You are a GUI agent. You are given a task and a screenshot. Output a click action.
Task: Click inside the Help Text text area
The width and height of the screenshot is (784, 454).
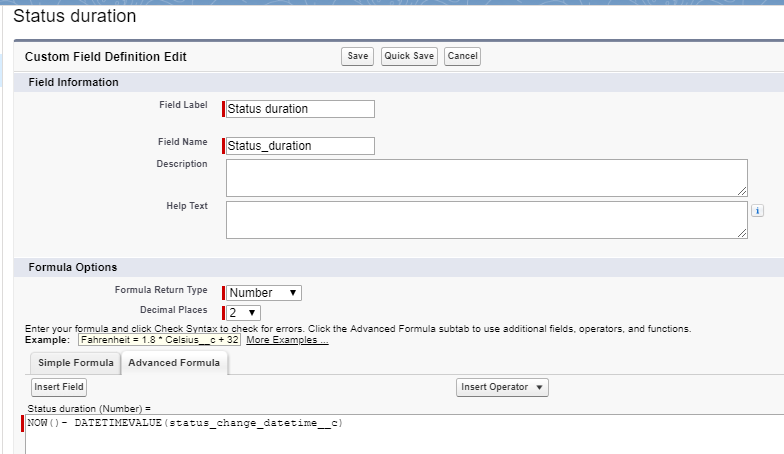tap(486, 220)
